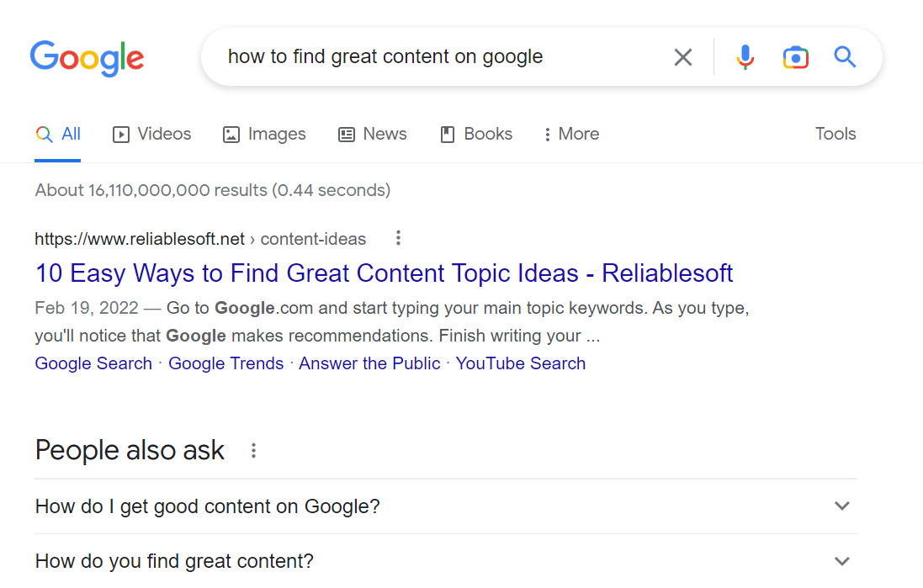Switch to the News tab
The height and width of the screenshot is (588, 923).
point(373,135)
